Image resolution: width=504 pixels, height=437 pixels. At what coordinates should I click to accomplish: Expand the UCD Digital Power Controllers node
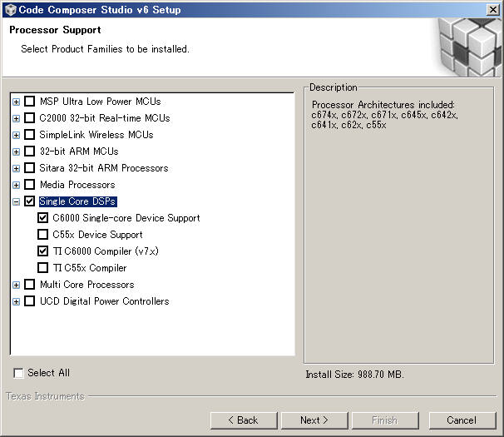[16, 302]
